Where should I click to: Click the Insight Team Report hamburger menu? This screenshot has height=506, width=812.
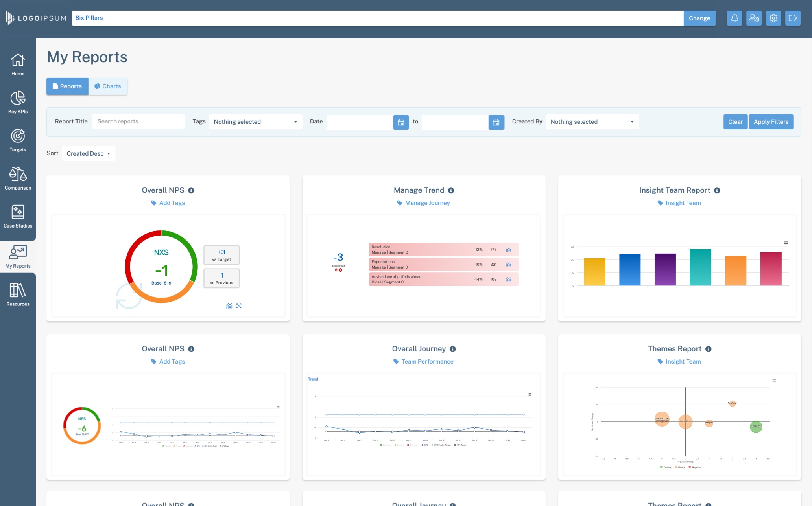(786, 243)
